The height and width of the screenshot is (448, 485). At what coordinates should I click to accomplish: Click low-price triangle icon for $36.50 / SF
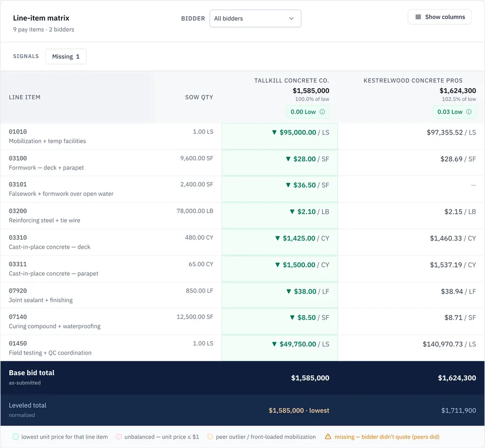[288, 185]
